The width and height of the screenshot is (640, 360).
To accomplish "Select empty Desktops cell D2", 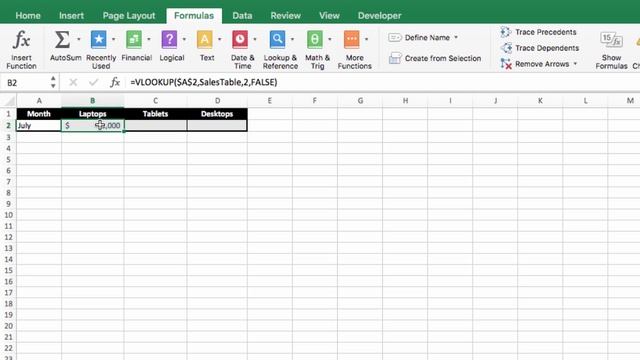I will 217,125.
